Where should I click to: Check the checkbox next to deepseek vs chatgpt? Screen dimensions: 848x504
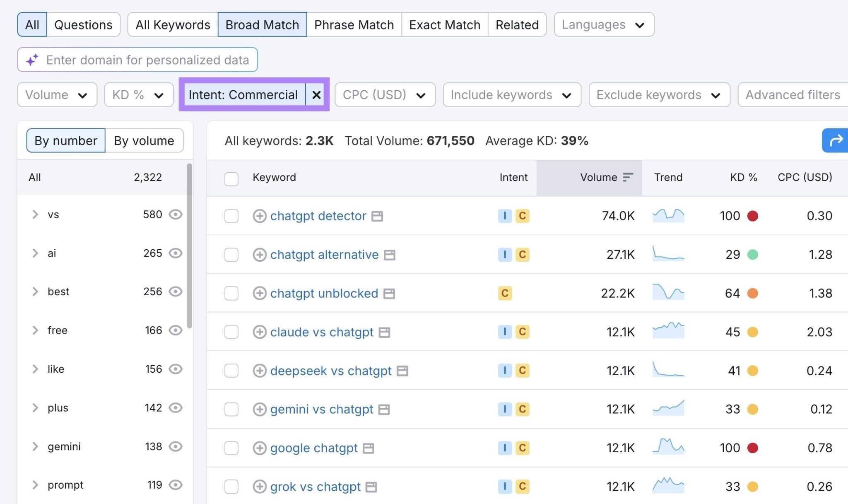pos(231,371)
